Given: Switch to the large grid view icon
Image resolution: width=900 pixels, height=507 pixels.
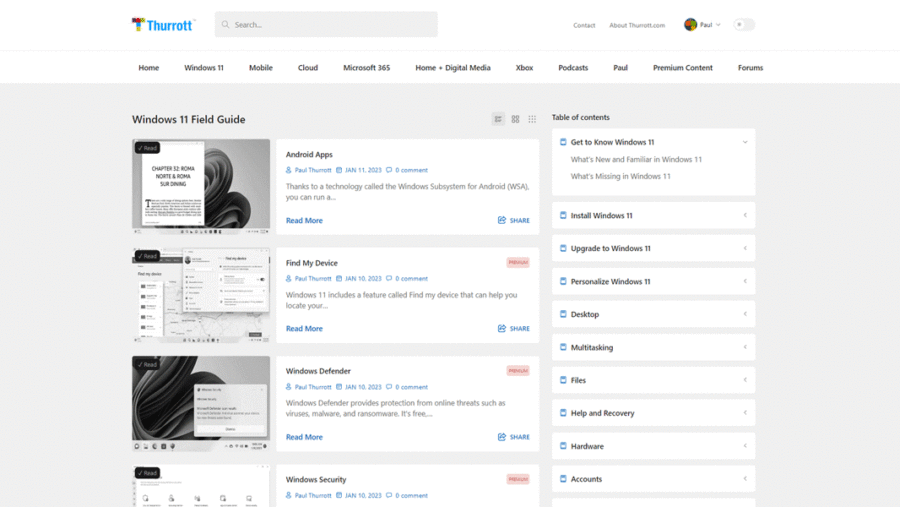Looking at the screenshot, I should pyautogui.click(x=515, y=119).
